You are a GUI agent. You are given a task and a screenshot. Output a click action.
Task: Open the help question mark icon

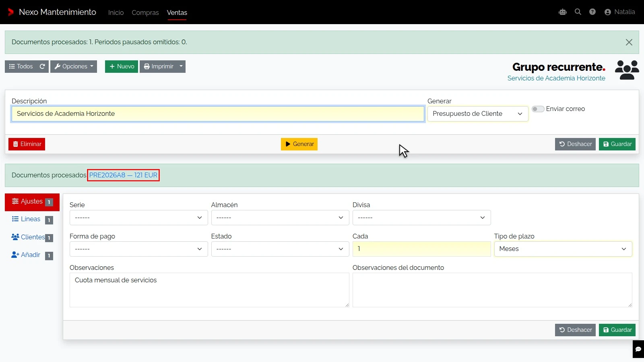tap(592, 12)
